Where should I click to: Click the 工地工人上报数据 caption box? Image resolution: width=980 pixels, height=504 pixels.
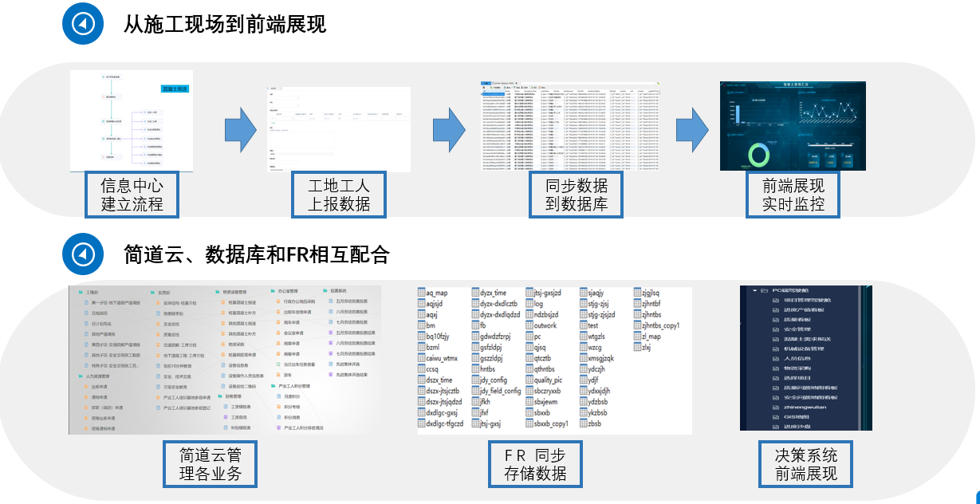340,195
